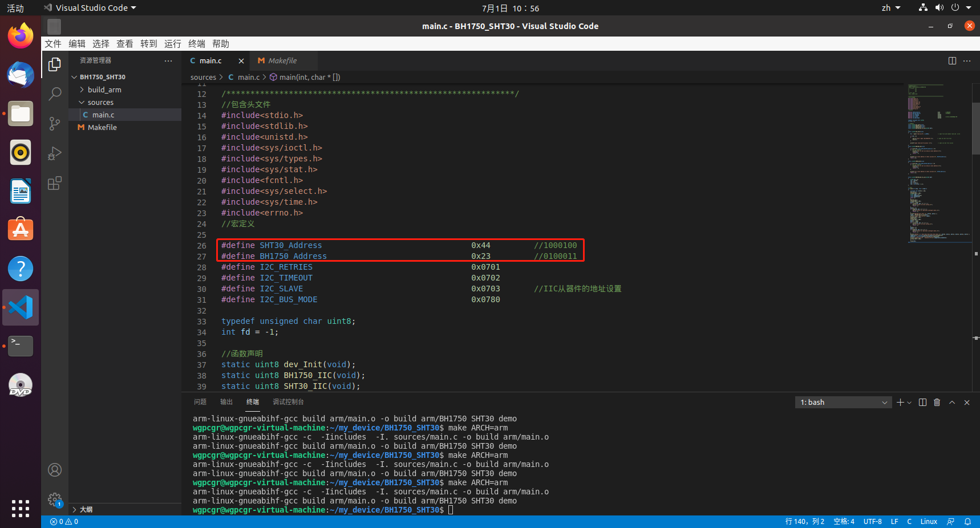980x528 pixels.
Task: Open the 转到 Go menu
Action: 149,44
